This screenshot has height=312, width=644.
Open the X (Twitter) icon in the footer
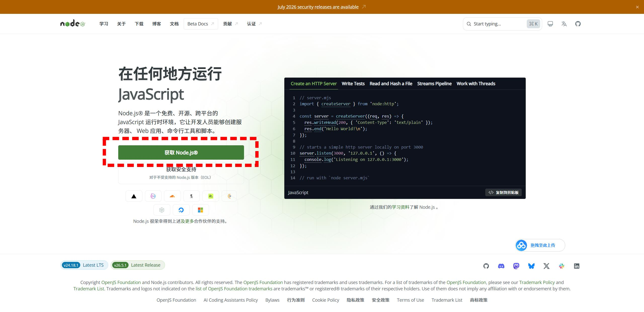546,266
